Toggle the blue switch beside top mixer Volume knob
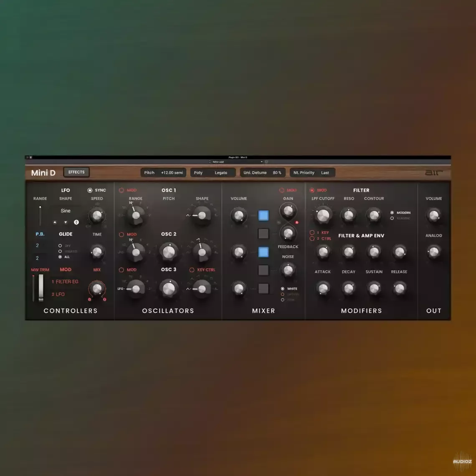 (263, 215)
